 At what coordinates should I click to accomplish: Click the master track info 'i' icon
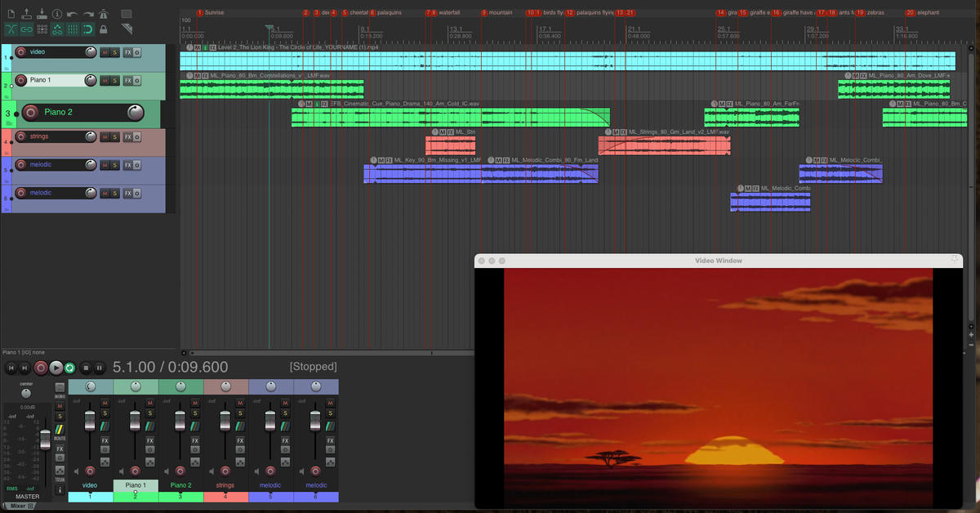pyautogui.click(x=60, y=491)
